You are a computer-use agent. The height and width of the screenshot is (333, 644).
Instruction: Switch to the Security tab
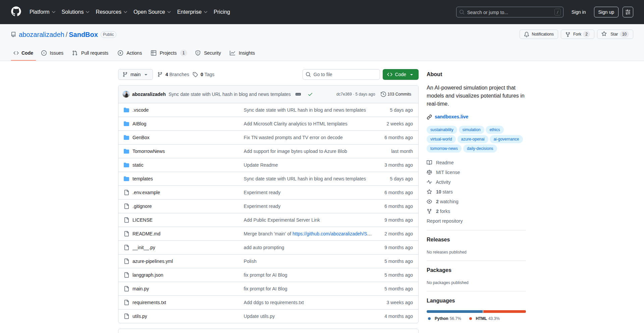[208, 53]
